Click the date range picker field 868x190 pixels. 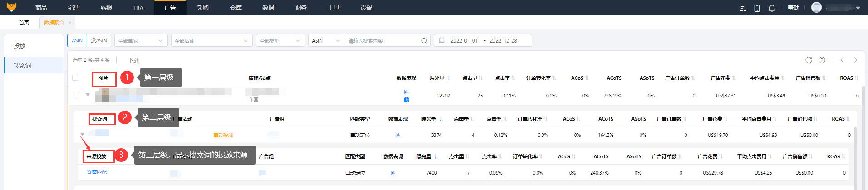(x=483, y=41)
